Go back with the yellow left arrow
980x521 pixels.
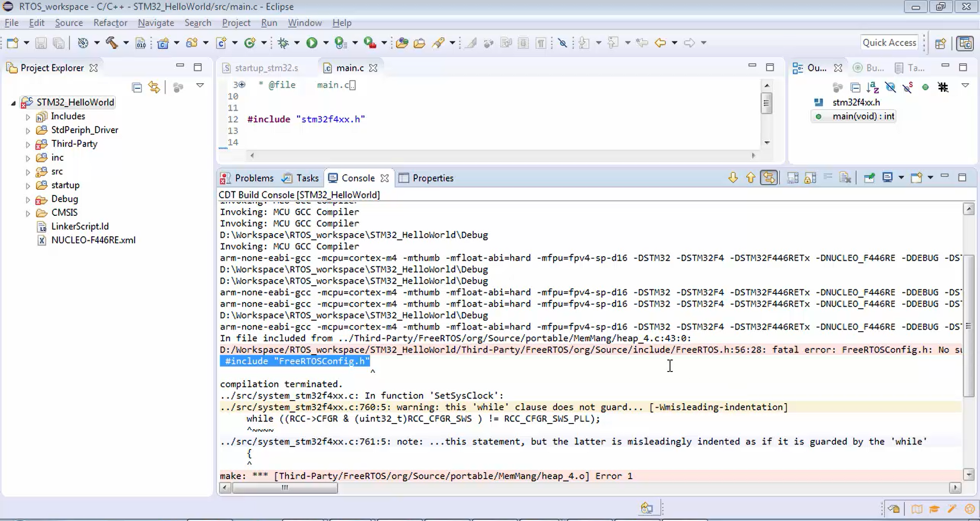coord(660,43)
